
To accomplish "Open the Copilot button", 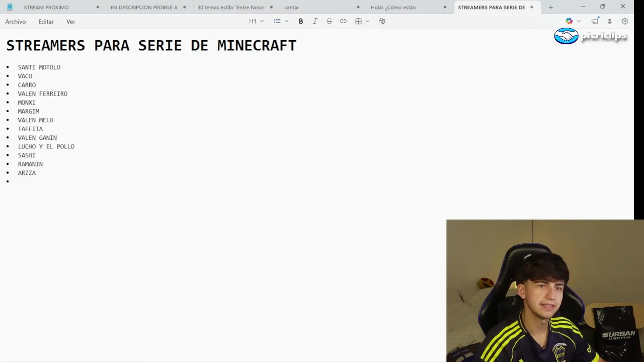I will pyautogui.click(x=569, y=21).
